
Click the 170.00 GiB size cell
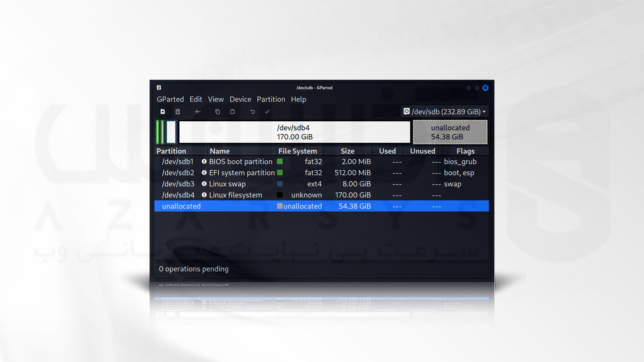pos(353,195)
